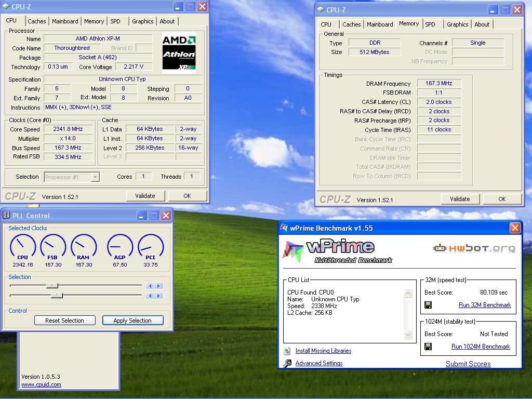The width and height of the screenshot is (532, 399).
Task: Click the upper slider's right arrow stepper
Action: coord(158,286)
